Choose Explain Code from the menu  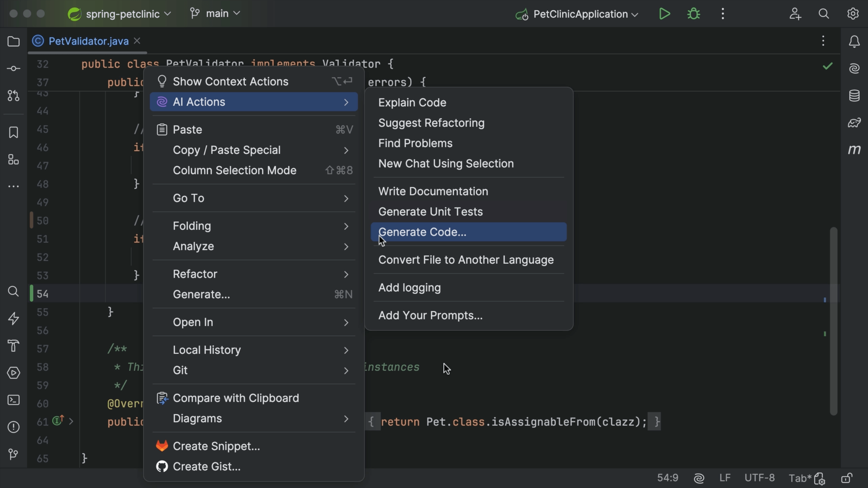(x=412, y=102)
